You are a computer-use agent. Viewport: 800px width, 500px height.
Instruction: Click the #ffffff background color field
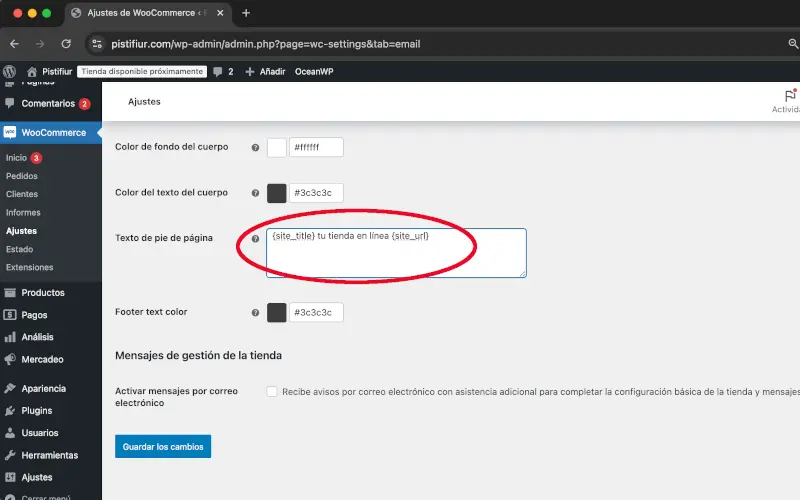(316, 147)
